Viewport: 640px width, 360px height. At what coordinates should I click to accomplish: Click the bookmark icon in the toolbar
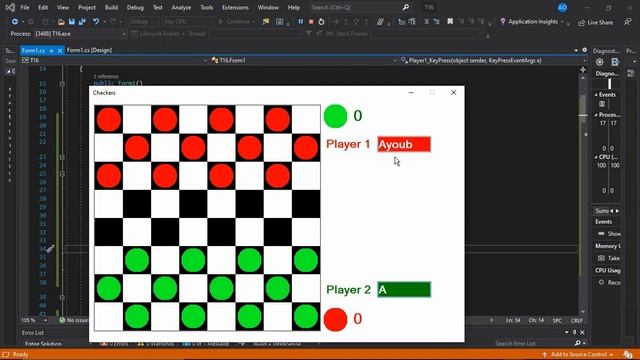450,22
